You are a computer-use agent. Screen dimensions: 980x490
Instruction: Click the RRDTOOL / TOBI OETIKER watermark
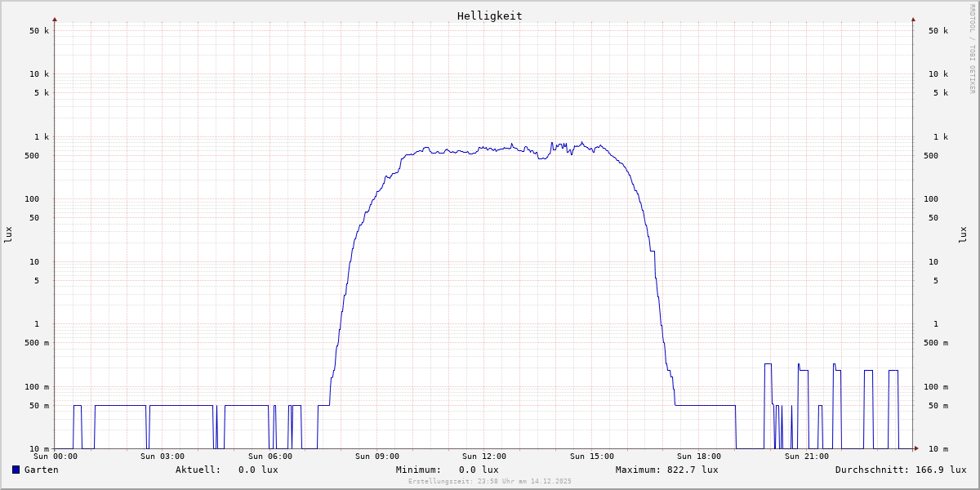coord(972,48)
